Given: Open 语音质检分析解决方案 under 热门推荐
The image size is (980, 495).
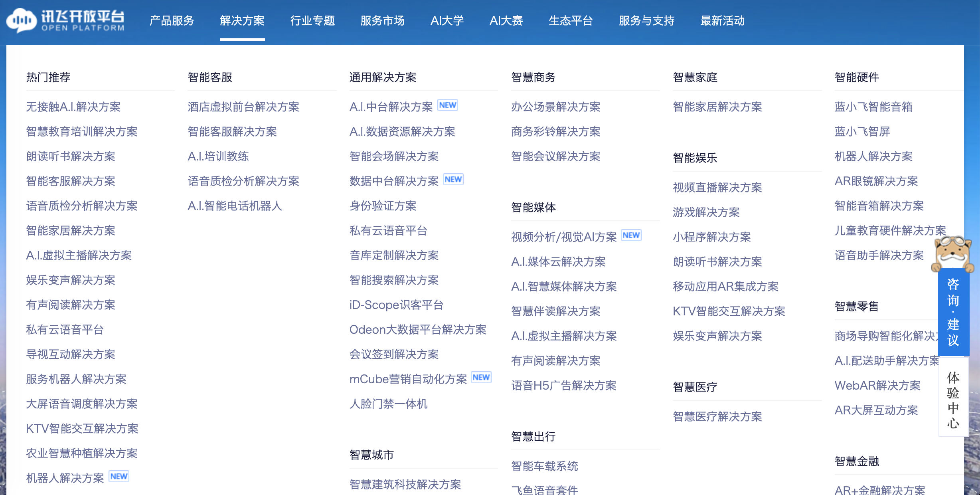Looking at the screenshot, I should point(82,206).
